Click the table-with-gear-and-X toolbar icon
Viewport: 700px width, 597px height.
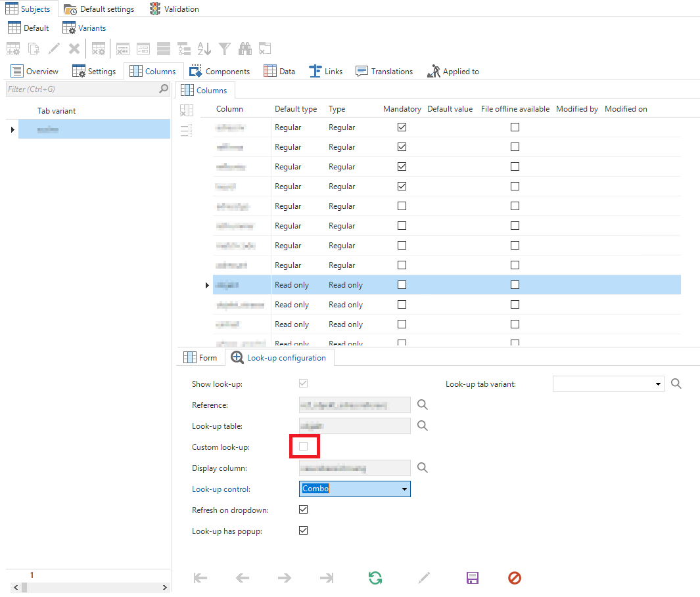click(x=98, y=49)
